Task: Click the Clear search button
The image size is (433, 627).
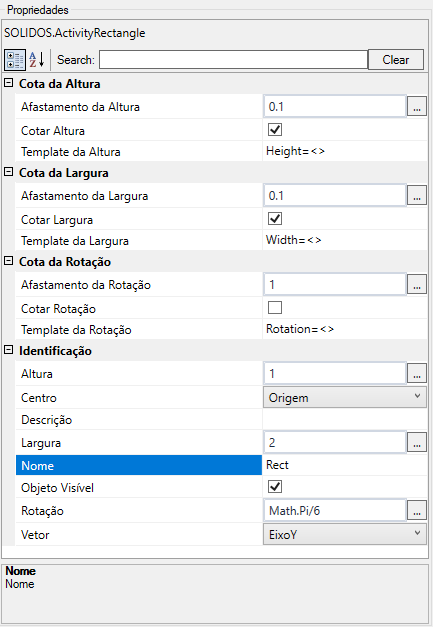Action: coord(396,60)
